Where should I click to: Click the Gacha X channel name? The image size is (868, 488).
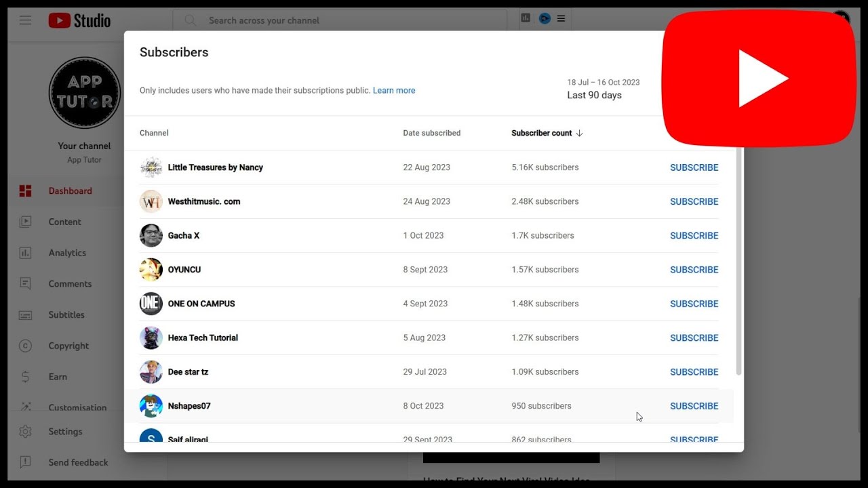click(184, 235)
